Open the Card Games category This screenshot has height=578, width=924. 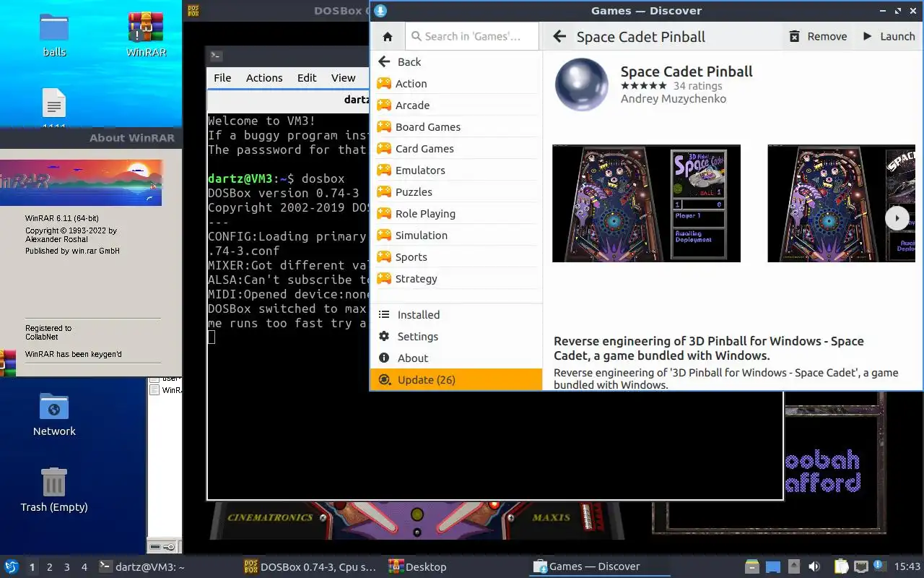[456, 149]
